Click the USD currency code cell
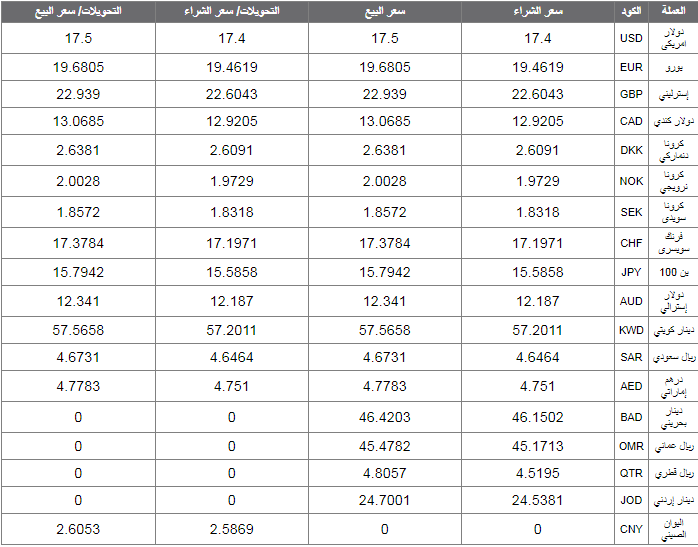The height and width of the screenshot is (547, 698). coord(631,38)
